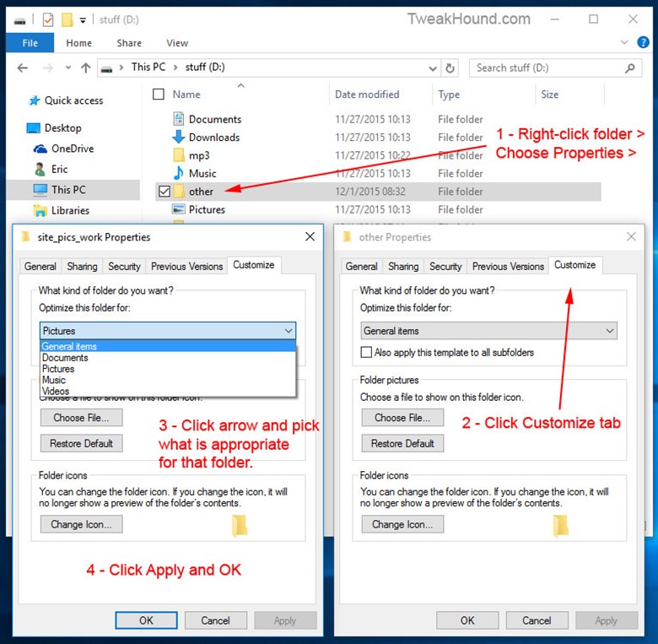This screenshot has width=658, height=644.
Task: Choose Documents from the dropdown list
Action: tap(168, 358)
